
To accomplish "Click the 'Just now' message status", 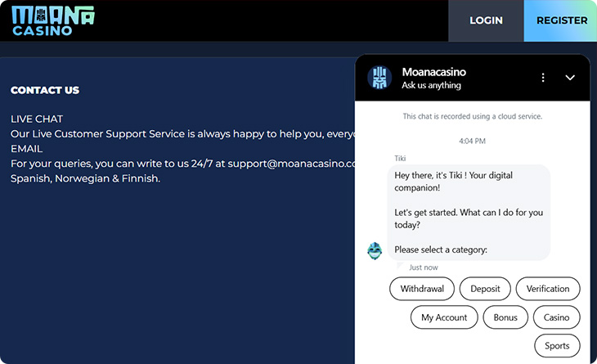I will pos(424,267).
